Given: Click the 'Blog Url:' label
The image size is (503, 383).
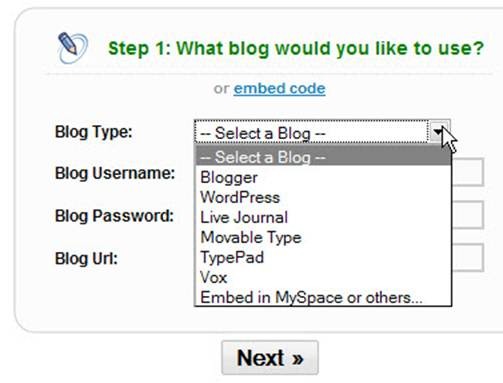Looking at the screenshot, I should (x=86, y=259).
